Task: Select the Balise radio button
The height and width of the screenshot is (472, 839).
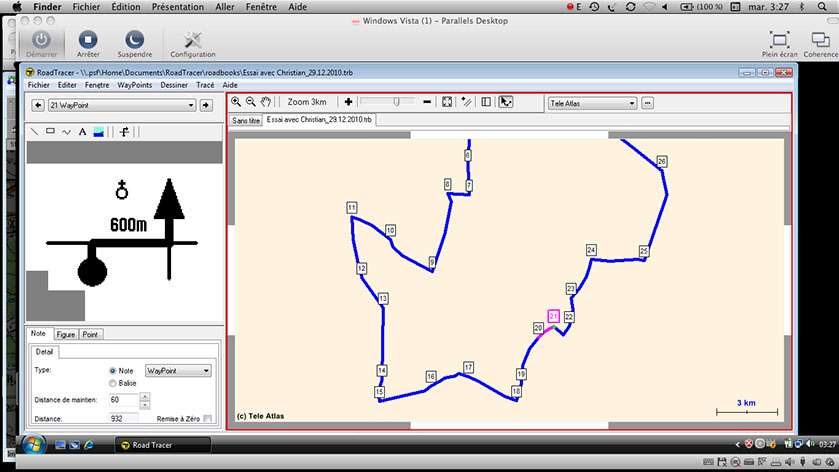Action: [x=113, y=383]
